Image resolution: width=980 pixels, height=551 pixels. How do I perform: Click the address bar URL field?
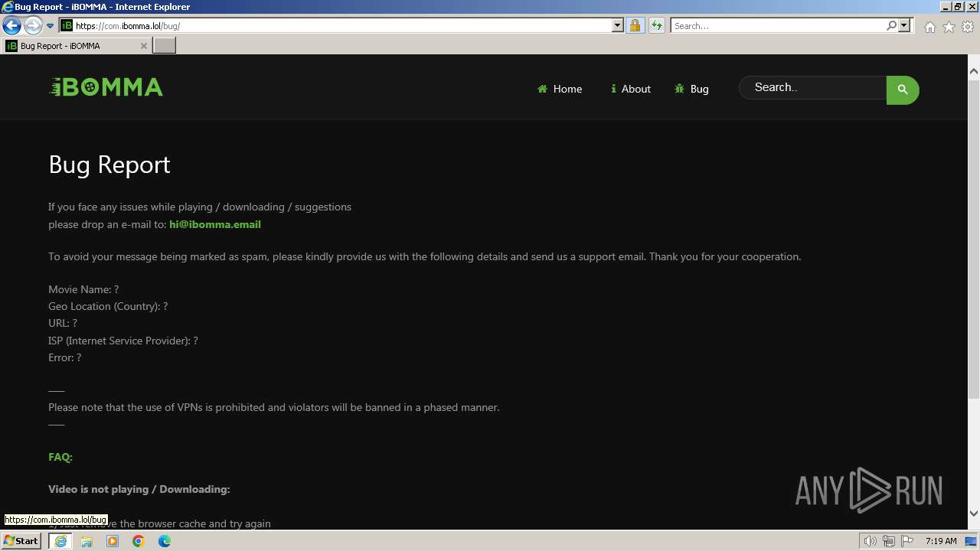point(342,25)
